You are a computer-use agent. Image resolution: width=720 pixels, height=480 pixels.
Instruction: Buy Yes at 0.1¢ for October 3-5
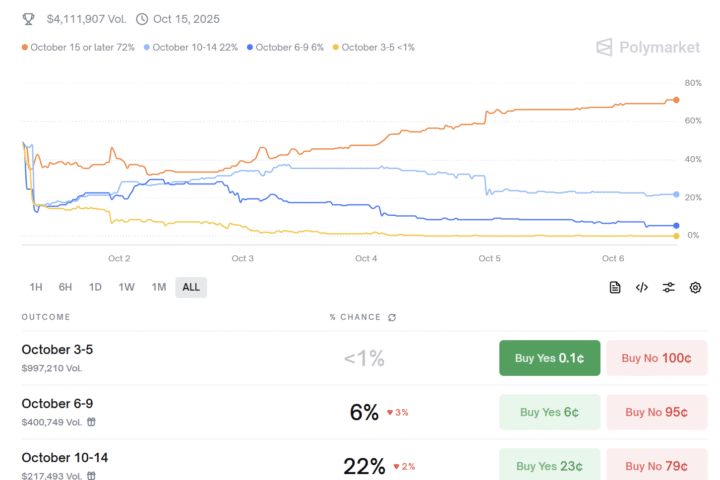(549, 358)
